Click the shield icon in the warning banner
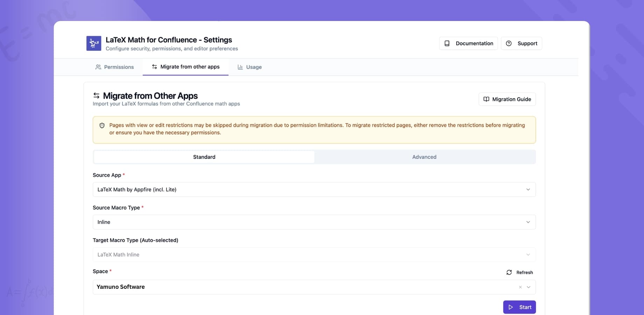Screen dimensions: 644x315 click(x=102, y=125)
